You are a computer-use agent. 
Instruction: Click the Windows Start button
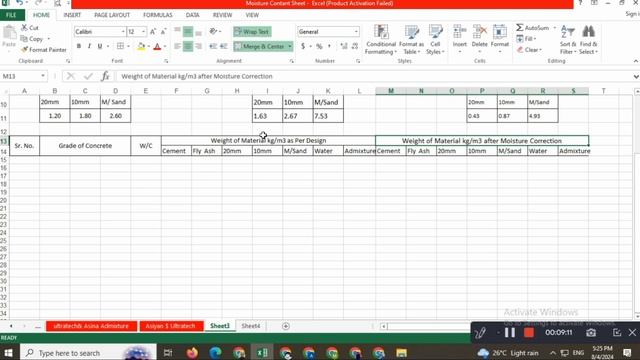pyautogui.click(x=8, y=353)
